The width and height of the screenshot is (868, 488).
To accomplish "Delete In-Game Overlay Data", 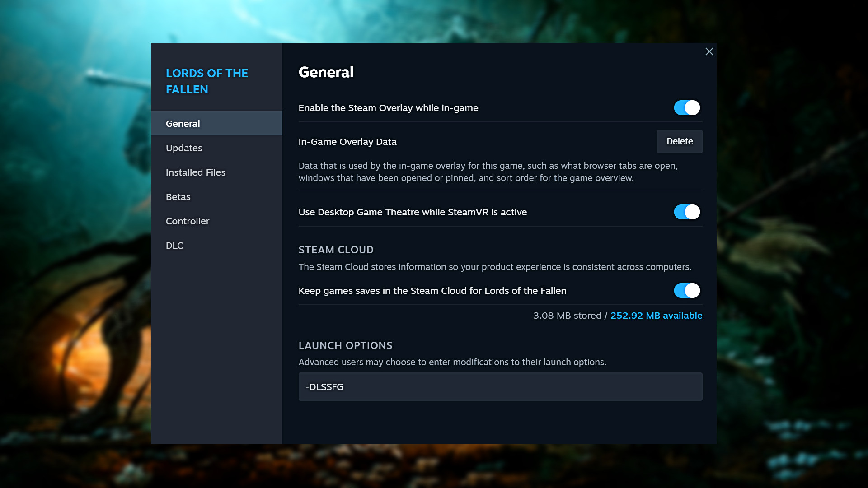I will tap(680, 142).
